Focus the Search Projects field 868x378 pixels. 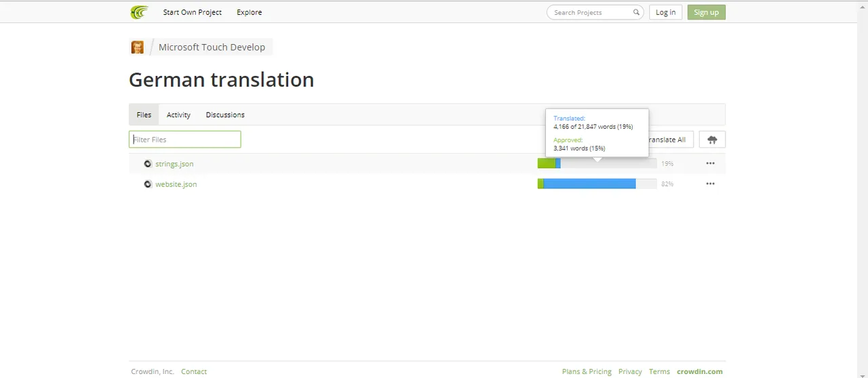[x=595, y=12]
